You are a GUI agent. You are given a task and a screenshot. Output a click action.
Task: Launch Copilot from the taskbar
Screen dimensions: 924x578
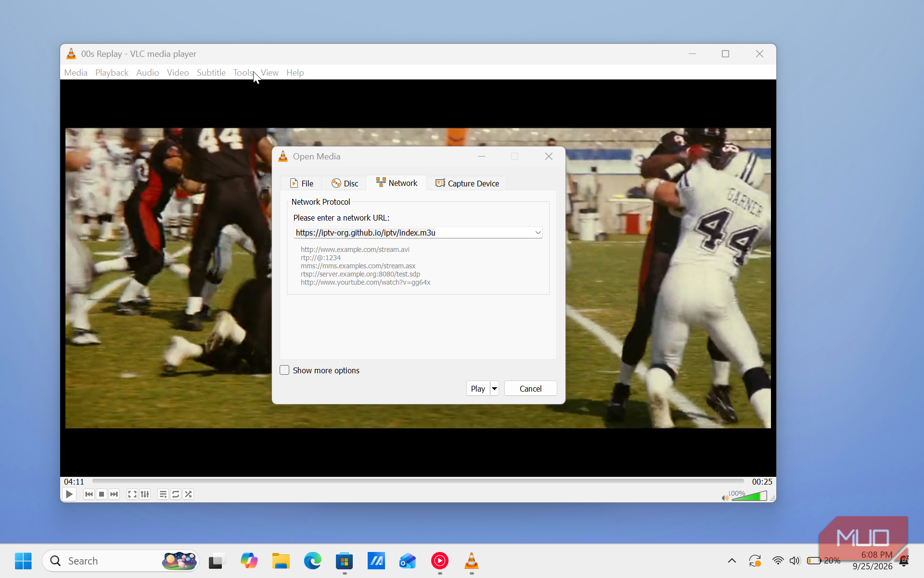249,561
